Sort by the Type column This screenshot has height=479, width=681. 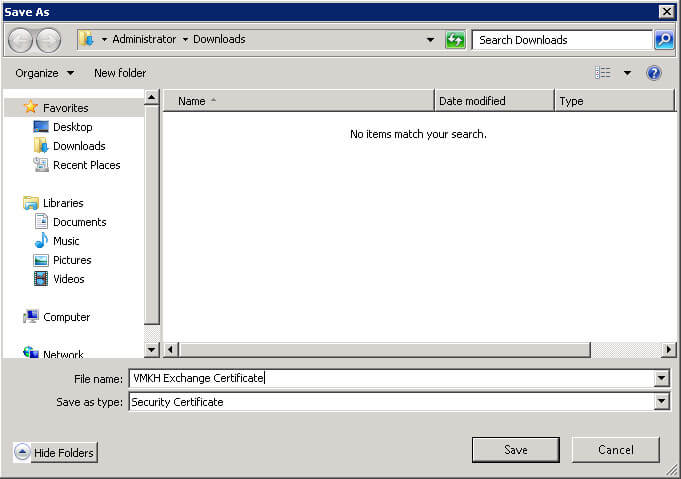pos(615,101)
